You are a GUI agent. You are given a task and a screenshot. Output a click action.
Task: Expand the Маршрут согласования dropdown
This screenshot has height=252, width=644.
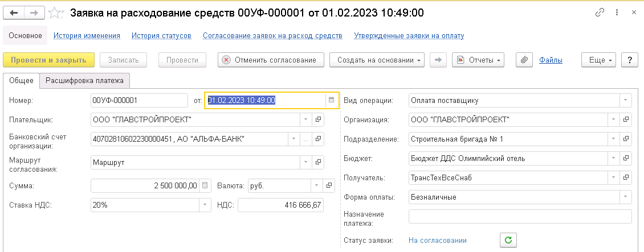305,163
